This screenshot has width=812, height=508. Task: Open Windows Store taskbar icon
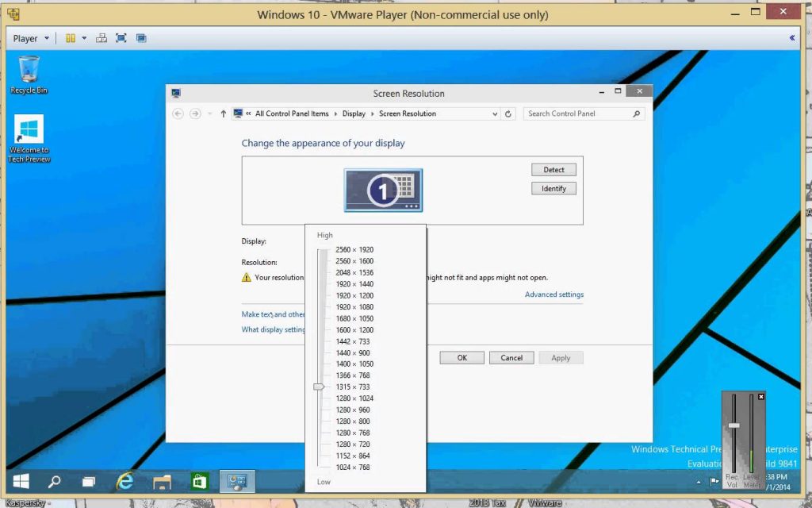tap(199, 482)
